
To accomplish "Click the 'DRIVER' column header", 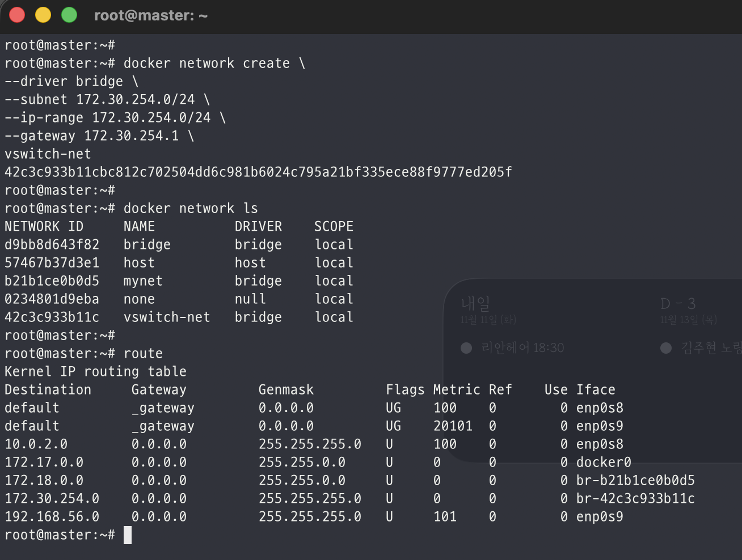I will [258, 227].
